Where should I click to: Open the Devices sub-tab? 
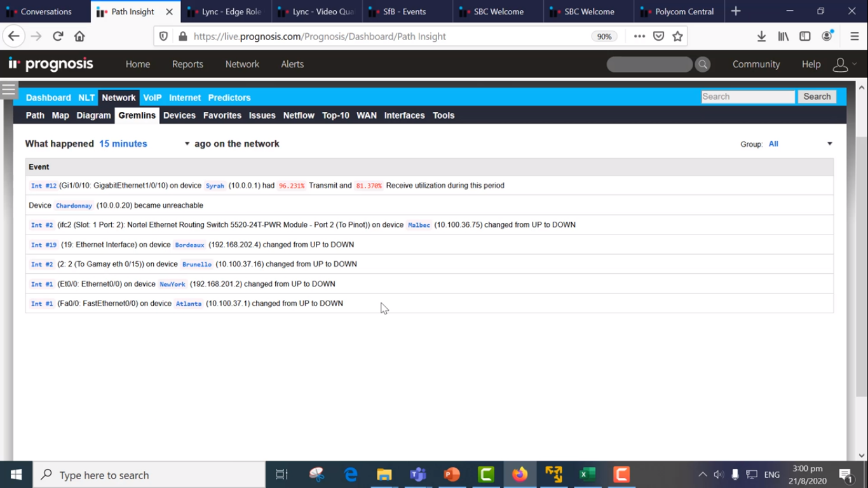pyautogui.click(x=179, y=116)
